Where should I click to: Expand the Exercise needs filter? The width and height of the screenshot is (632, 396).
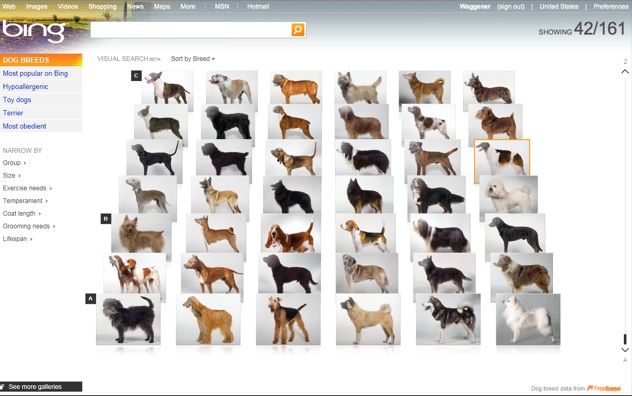(x=27, y=188)
